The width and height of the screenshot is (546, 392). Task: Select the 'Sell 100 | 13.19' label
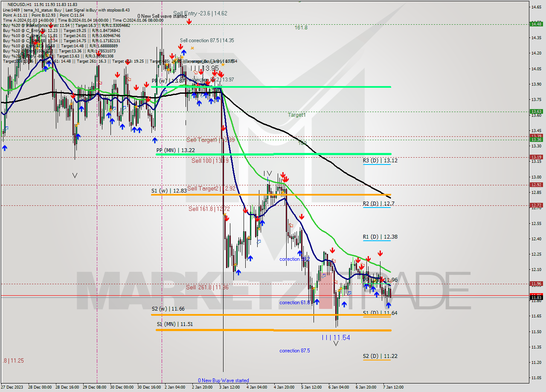click(x=210, y=161)
